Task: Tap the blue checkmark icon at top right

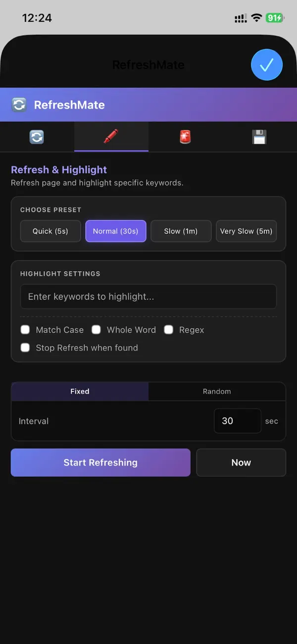Action: pyautogui.click(x=267, y=64)
